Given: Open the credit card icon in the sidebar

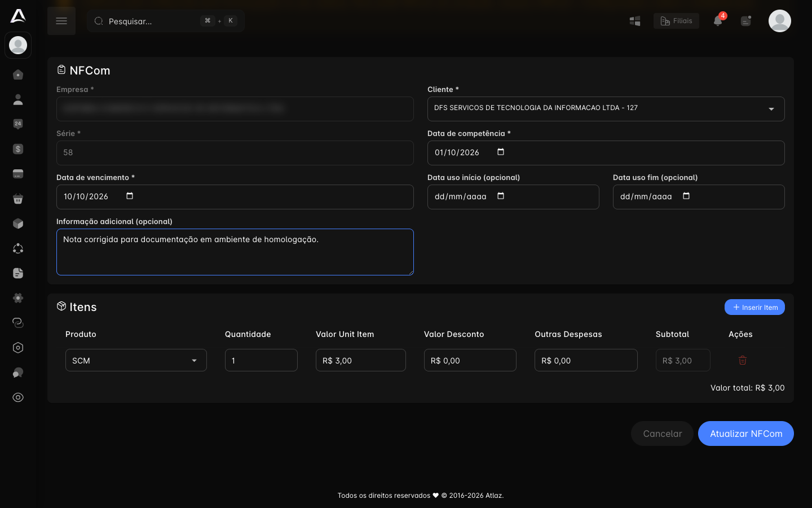Looking at the screenshot, I should point(18,174).
